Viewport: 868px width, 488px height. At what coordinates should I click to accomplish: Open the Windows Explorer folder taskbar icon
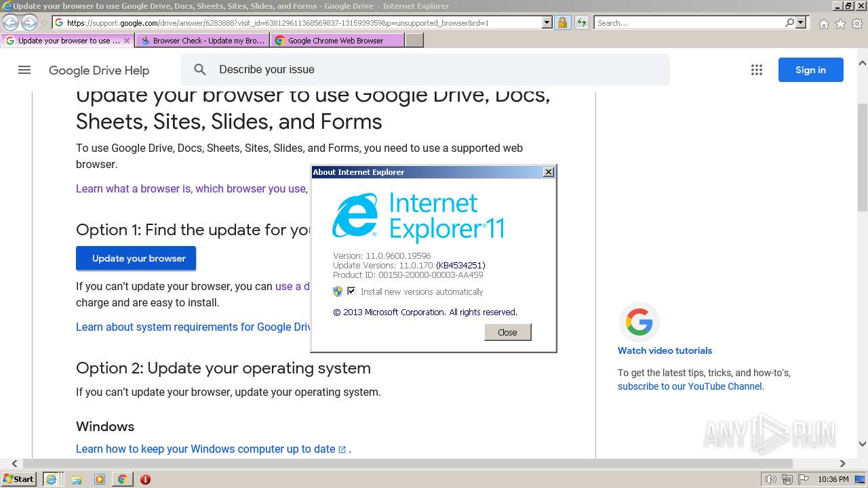[77, 479]
